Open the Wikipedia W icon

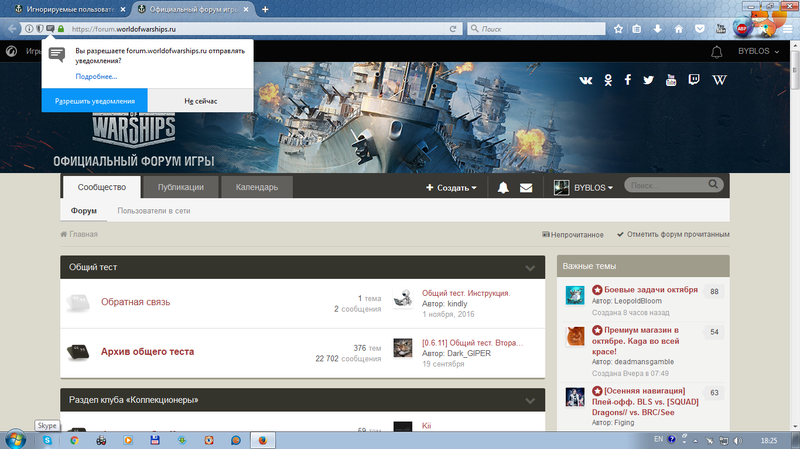(x=719, y=80)
